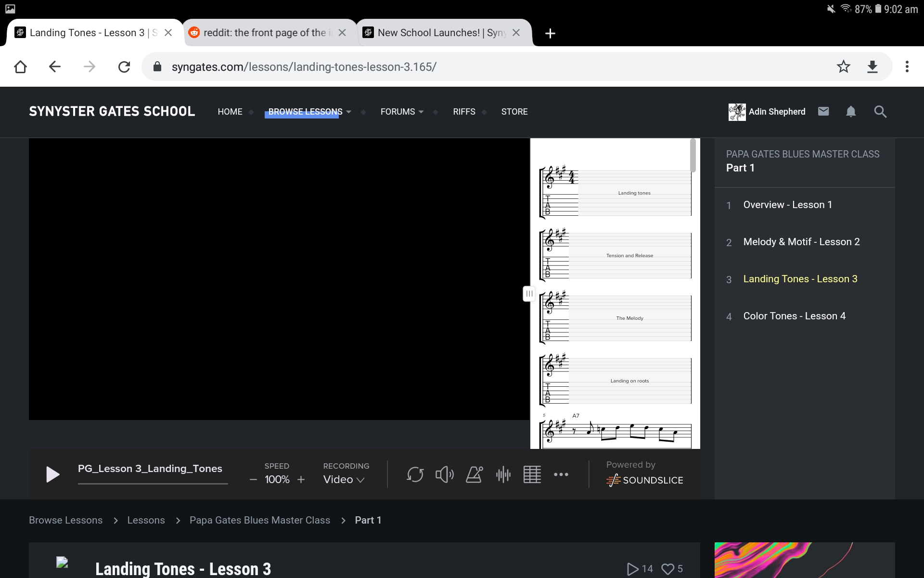Viewport: 924px width, 578px height.
Task: Select Overview - Lesson 1 from sidebar
Action: click(x=788, y=204)
